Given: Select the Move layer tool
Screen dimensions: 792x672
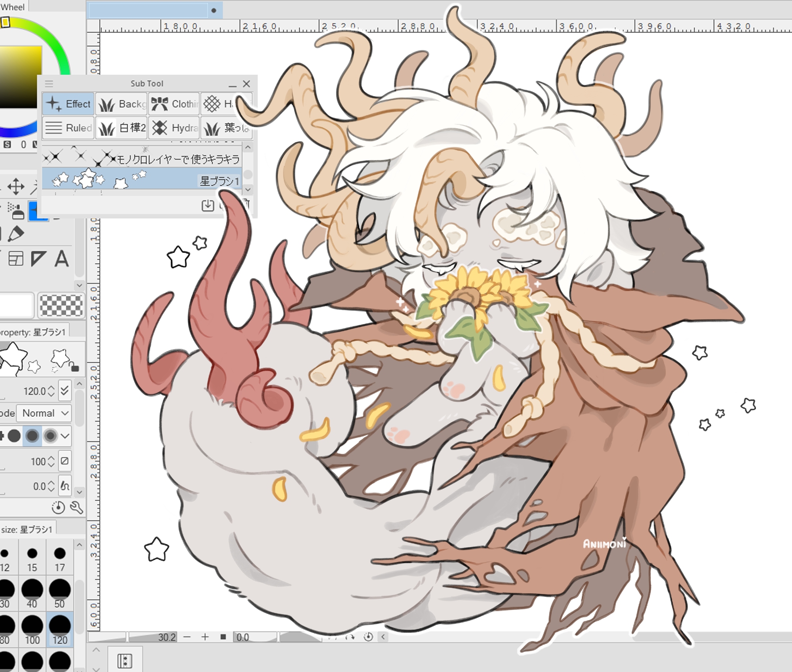Looking at the screenshot, I should (16, 186).
